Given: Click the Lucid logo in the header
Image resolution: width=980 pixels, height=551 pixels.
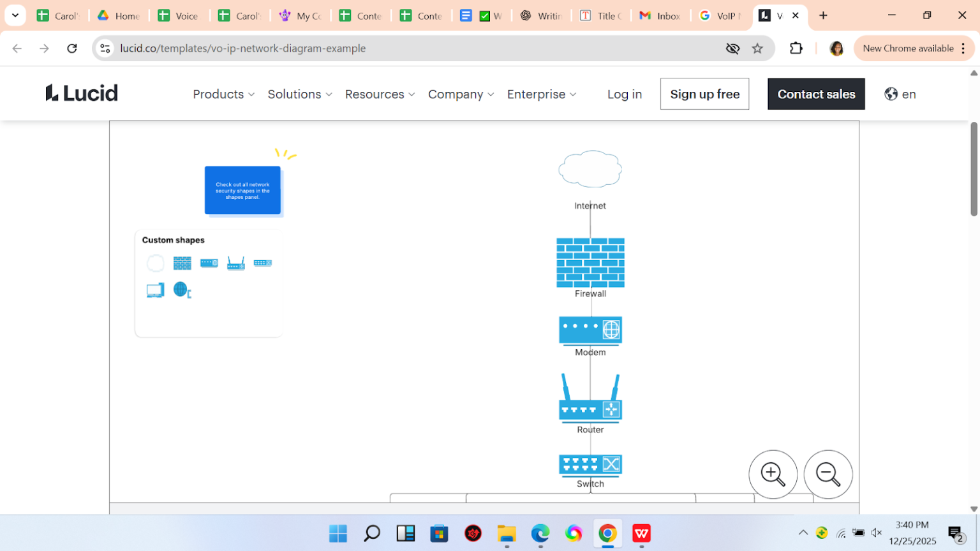Looking at the screenshot, I should [x=82, y=93].
